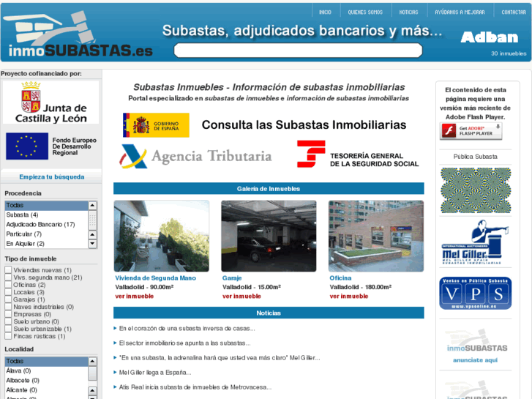
Task: Click 'ver inmueble' under Oficina
Action: 349,296
